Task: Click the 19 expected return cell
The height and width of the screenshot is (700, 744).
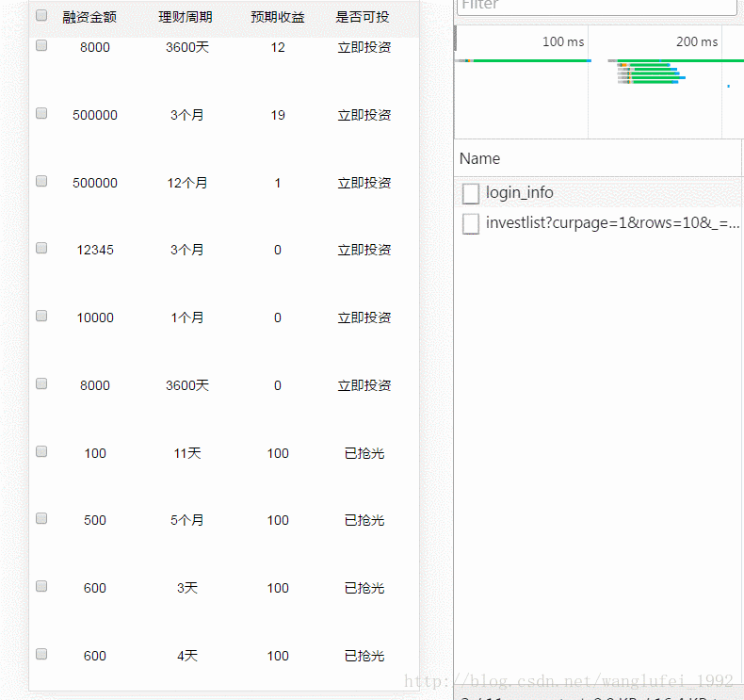Action: tap(278, 115)
